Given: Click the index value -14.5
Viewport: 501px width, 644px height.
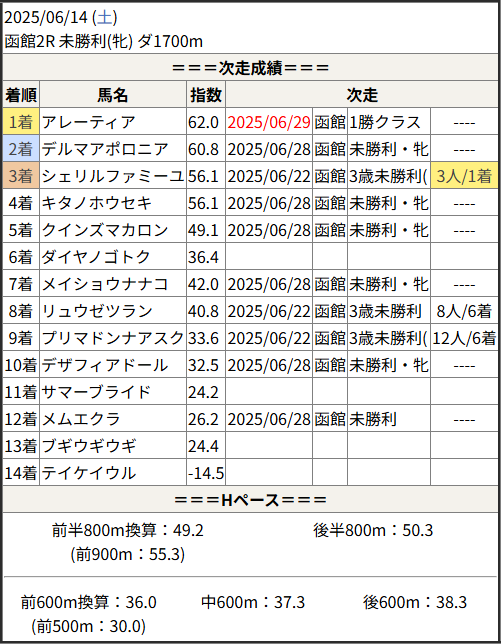Looking at the screenshot, I should click(206, 473).
